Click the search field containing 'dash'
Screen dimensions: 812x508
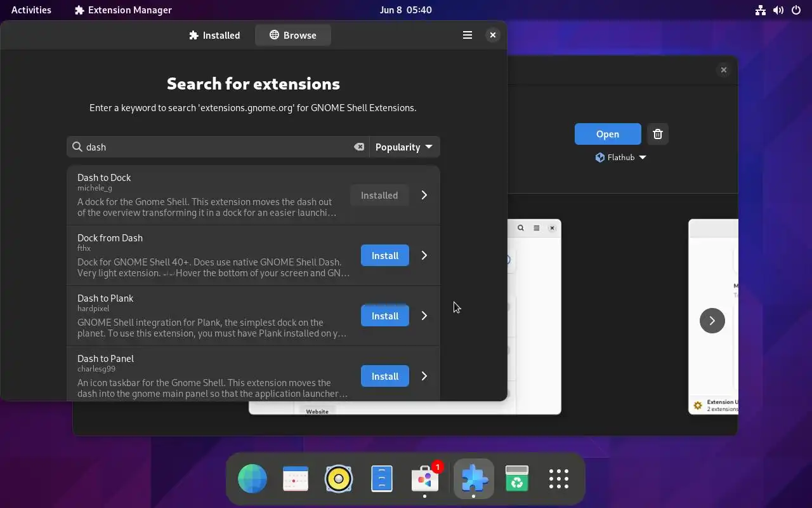pyautogui.click(x=218, y=147)
